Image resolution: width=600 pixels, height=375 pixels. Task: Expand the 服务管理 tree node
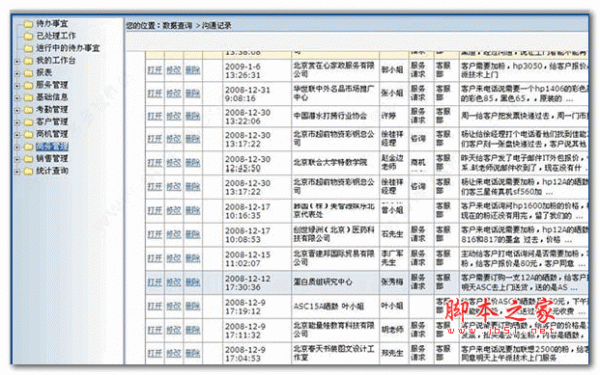[x=17, y=85]
